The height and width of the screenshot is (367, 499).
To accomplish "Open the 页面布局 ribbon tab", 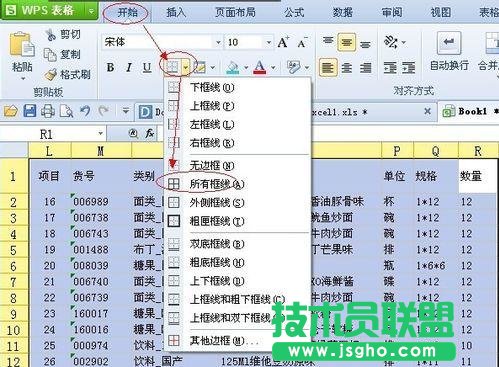I will point(235,12).
